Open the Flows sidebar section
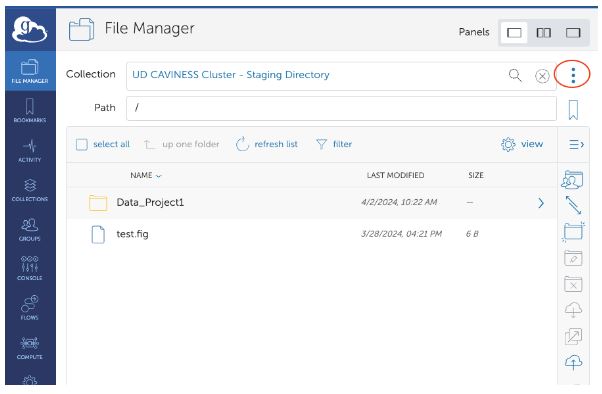 click(30, 308)
